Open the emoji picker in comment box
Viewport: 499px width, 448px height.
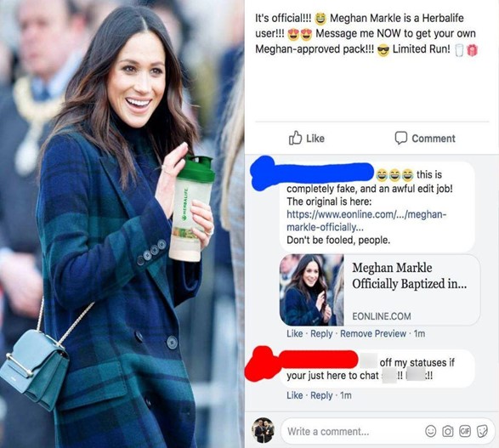(431, 431)
